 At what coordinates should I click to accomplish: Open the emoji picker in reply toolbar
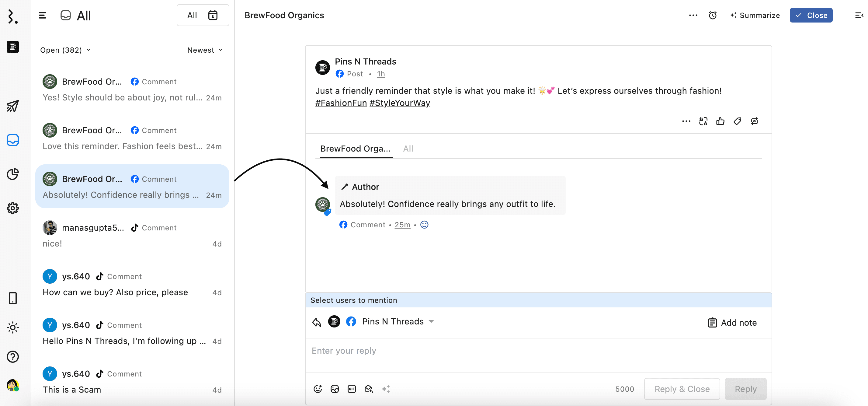pos(318,389)
